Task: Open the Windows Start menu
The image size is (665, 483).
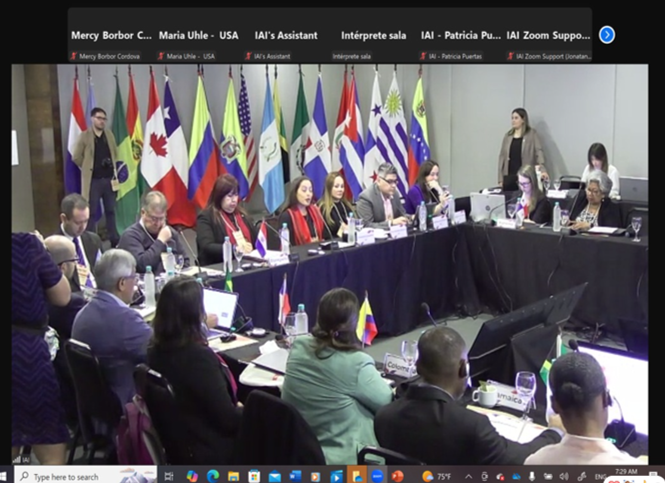Action: [4, 476]
